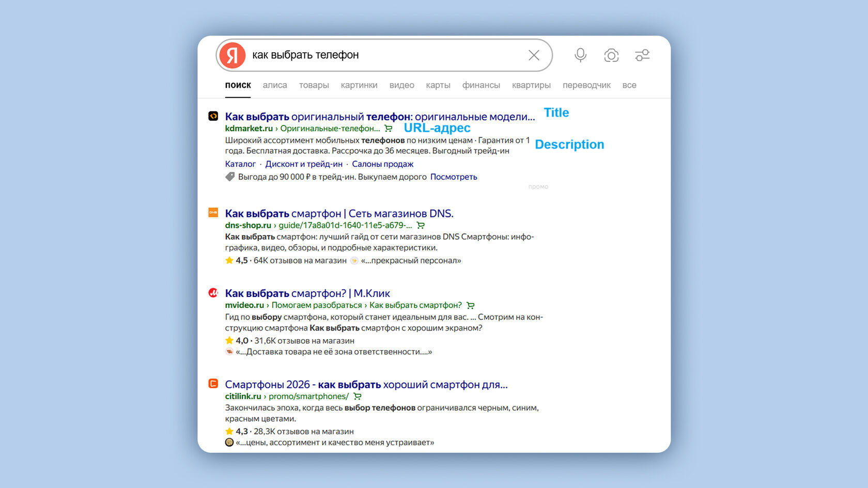Open the «promo/smartphones/» URL path link

[x=308, y=397]
